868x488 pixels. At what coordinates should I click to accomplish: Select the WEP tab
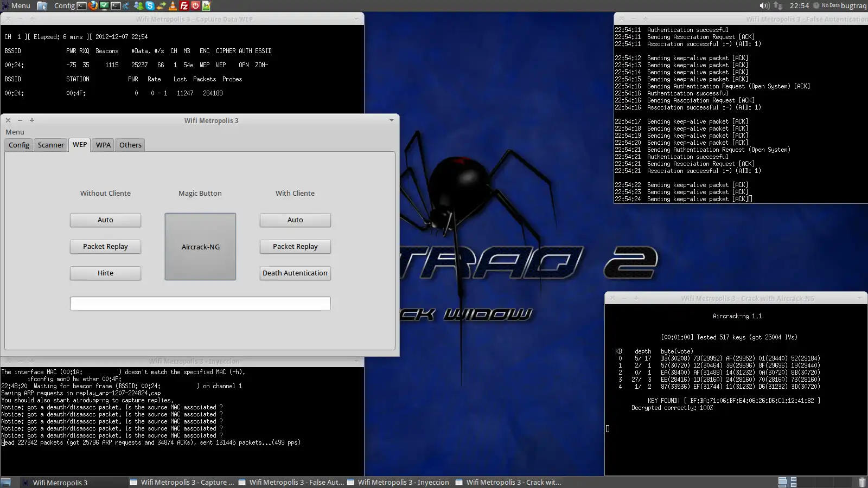click(80, 144)
